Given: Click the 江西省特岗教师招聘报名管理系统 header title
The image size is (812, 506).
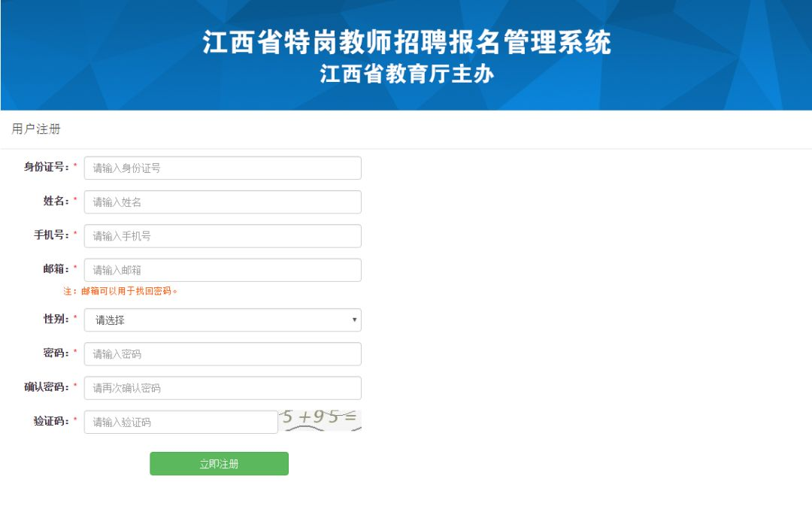Looking at the screenshot, I should [407, 43].
